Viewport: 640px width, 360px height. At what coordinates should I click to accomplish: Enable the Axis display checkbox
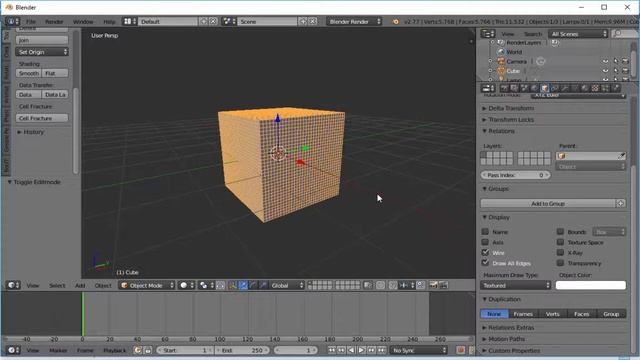pyautogui.click(x=485, y=242)
